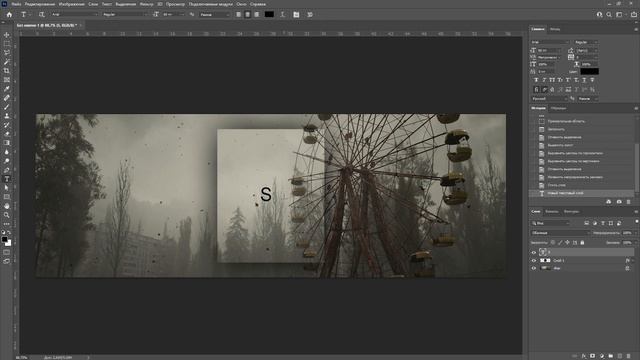The image size is (640, 360).
Task: Select the Move tool
Action: click(x=7, y=35)
